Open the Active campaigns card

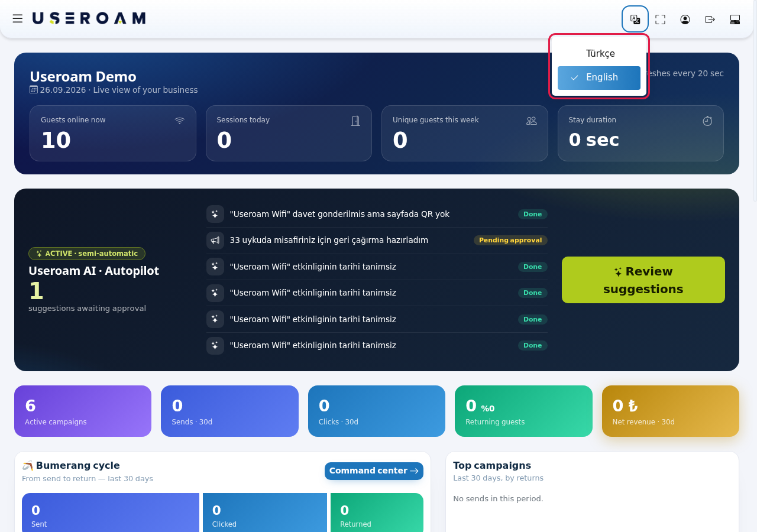83,411
